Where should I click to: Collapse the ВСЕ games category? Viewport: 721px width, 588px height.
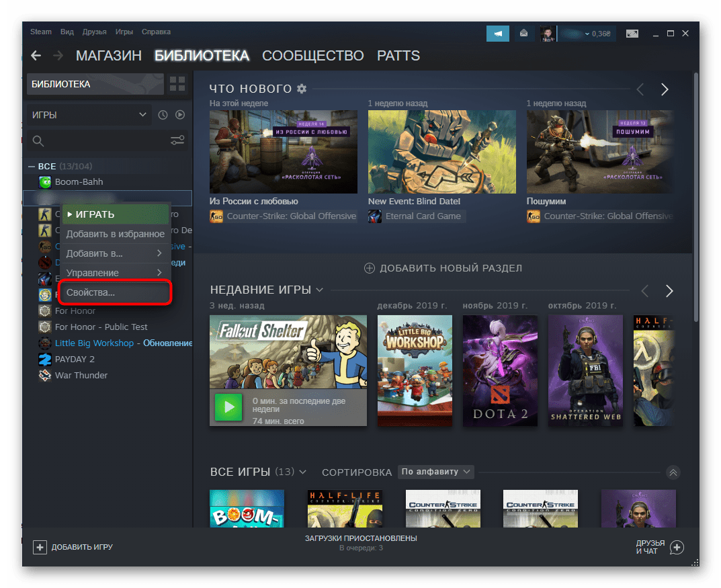(x=32, y=166)
